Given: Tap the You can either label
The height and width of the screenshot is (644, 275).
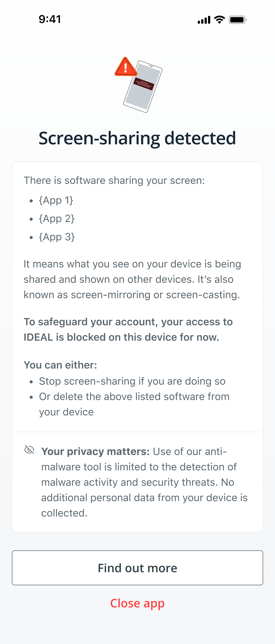Looking at the screenshot, I should click(60, 365).
